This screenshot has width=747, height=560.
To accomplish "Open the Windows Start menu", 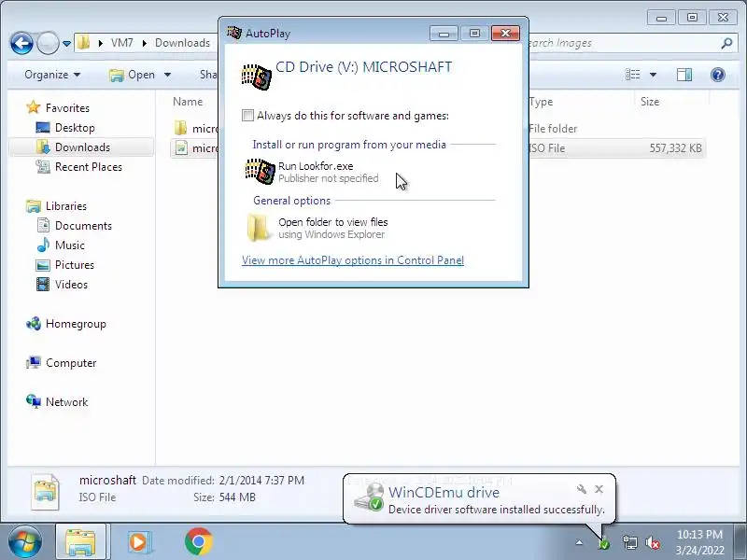I will point(25,542).
